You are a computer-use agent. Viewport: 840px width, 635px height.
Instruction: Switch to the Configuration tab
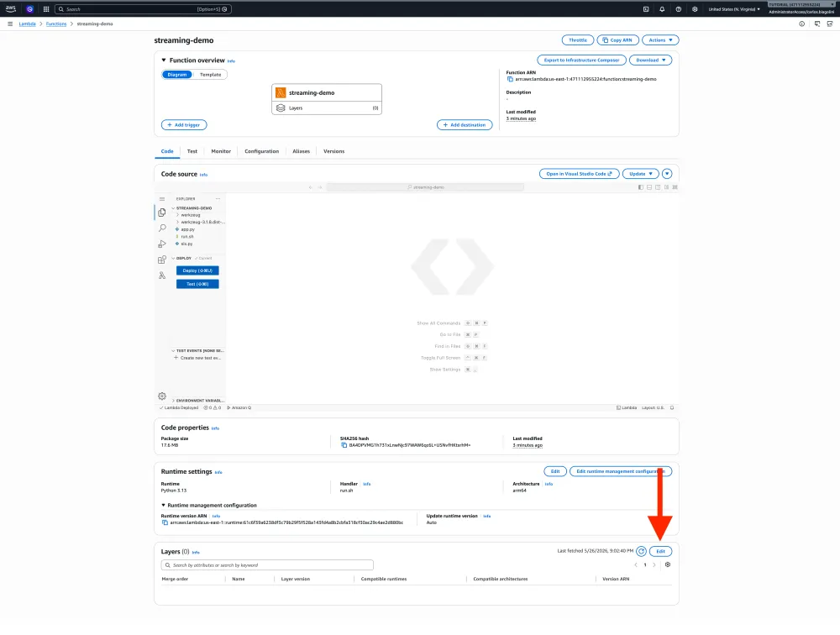point(262,151)
